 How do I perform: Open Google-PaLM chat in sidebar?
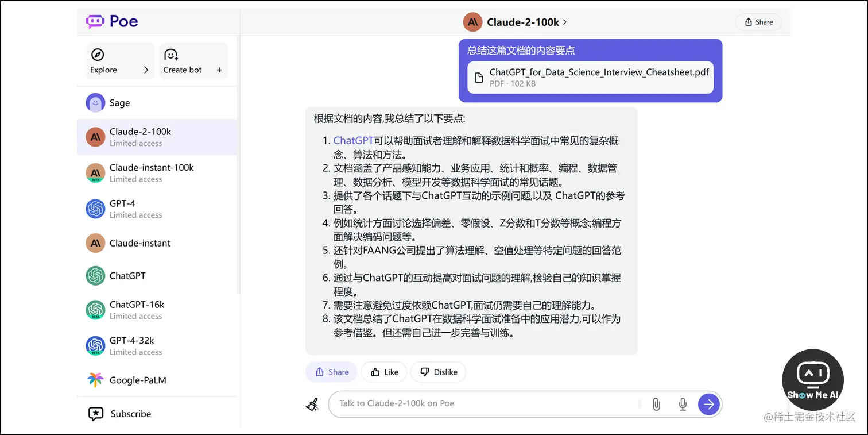[x=157, y=380]
